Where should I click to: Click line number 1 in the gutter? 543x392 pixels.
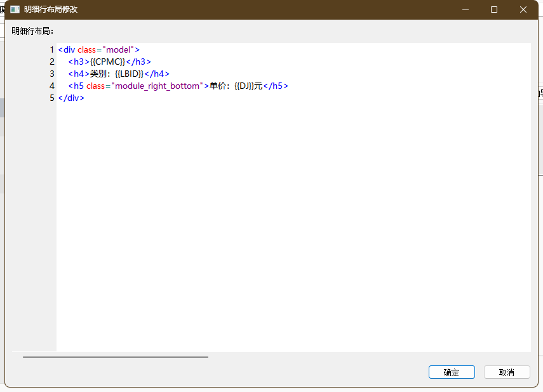51,49
